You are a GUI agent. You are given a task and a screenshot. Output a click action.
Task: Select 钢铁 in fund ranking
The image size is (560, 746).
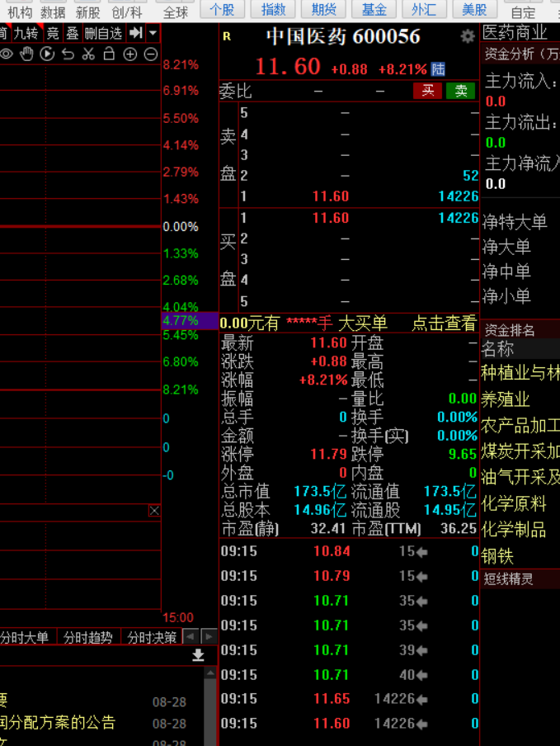coord(497,555)
